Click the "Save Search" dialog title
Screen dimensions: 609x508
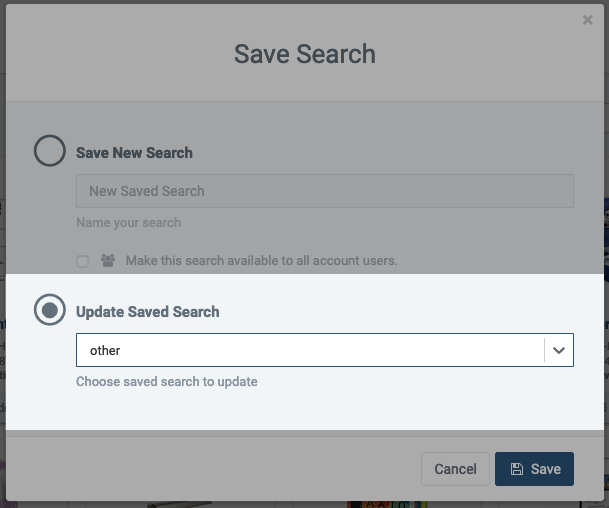click(x=305, y=54)
